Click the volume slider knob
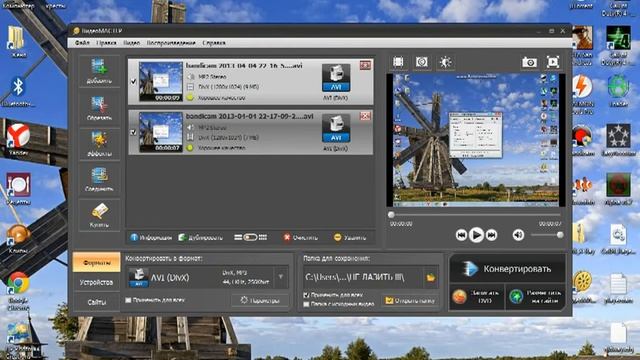The height and width of the screenshot is (360, 640). click(560, 235)
